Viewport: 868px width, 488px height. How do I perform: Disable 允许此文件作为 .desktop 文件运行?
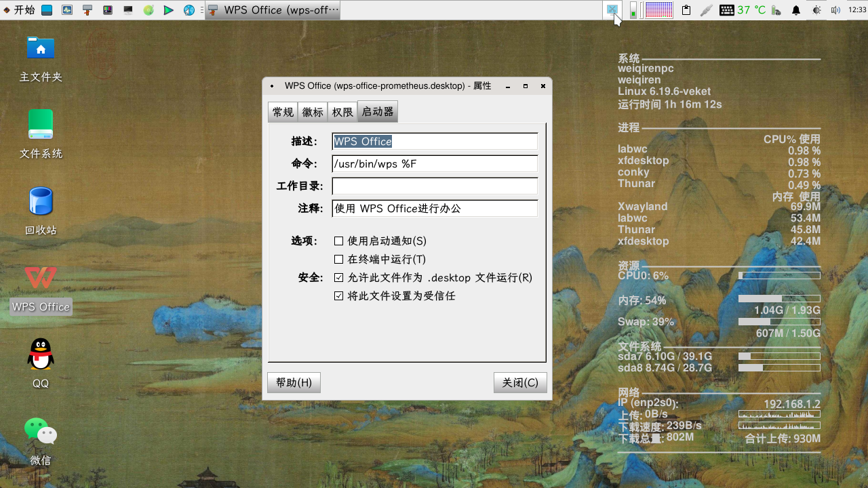pyautogui.click(x=339, y=277)
